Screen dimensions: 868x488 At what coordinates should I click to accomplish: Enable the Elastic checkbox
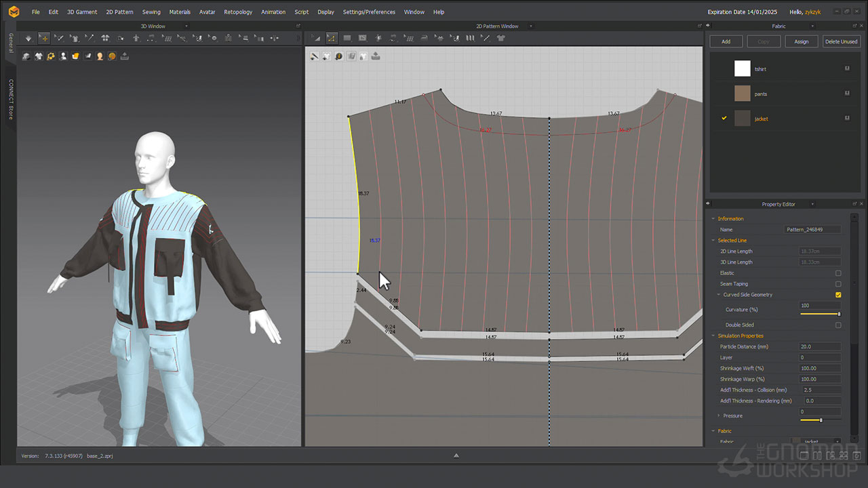click(838, 273)
